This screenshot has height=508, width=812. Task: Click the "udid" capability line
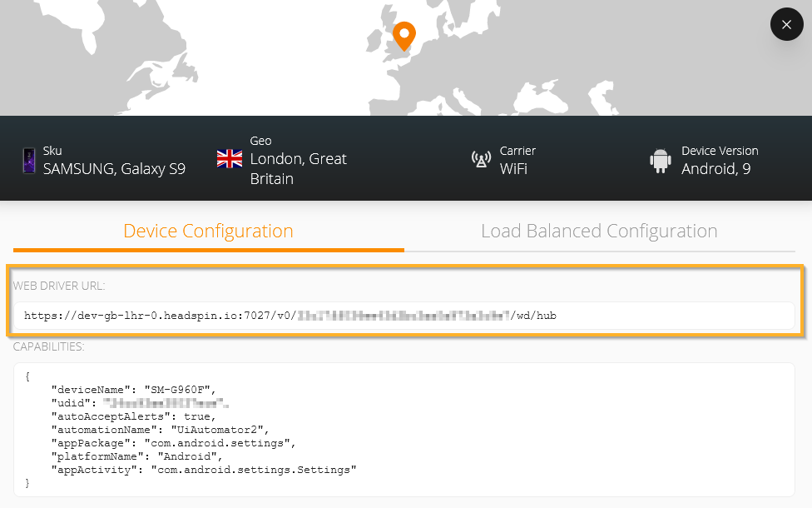(x=140, y=403)
